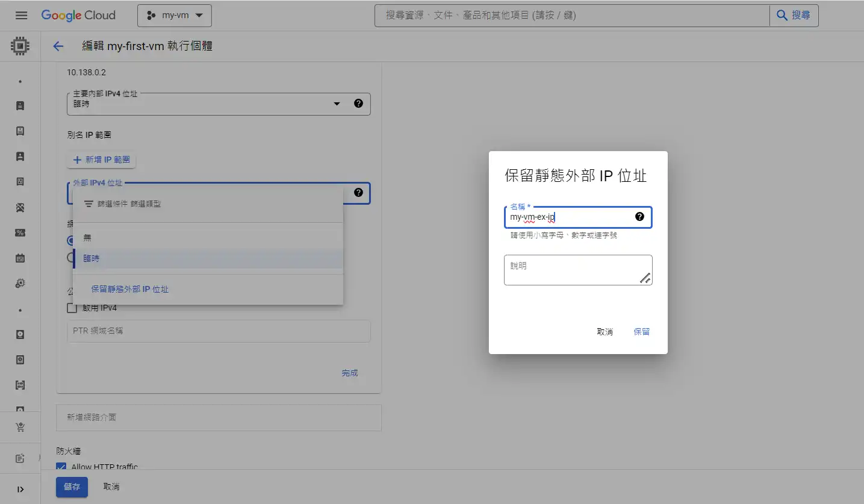Go back using the blue arrow
The width and height of the screenshot is (864, 504).
coord(58,46)
